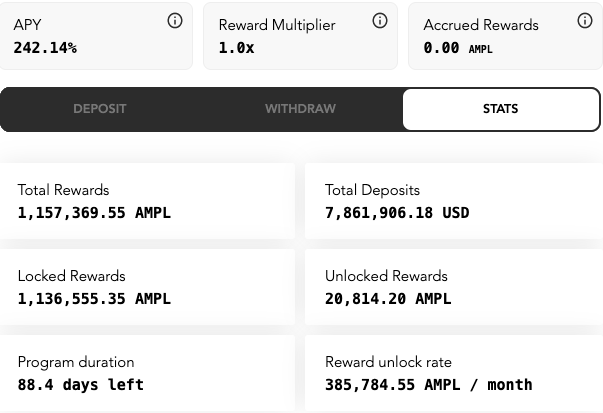Open the Reward Multiplier info tooltip icon
The width and height of the screenshot is (603, 413).
point(380,20)
